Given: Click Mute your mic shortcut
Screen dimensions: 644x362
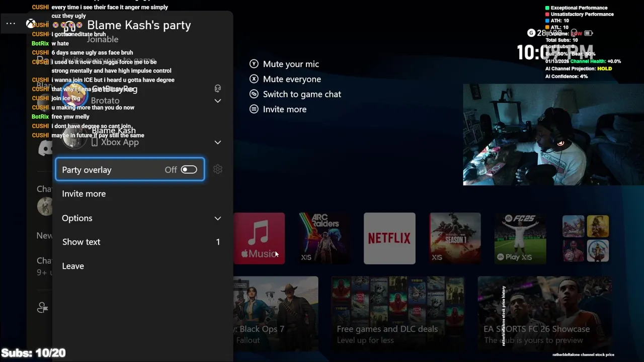Looking at the screenshot, I should click(284, 64).
